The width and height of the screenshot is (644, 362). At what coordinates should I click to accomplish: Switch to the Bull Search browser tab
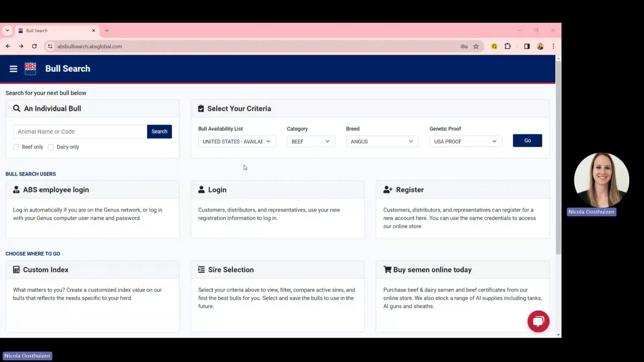(50, 31)
